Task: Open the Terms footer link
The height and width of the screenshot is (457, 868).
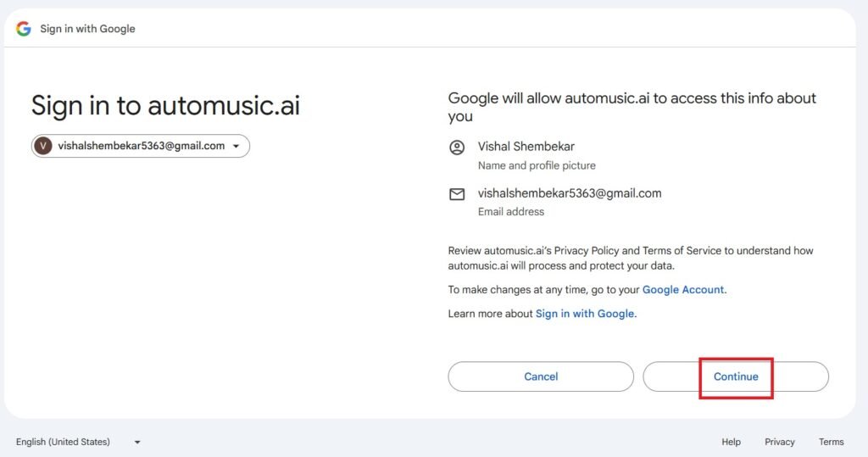Action: point(831,442)
